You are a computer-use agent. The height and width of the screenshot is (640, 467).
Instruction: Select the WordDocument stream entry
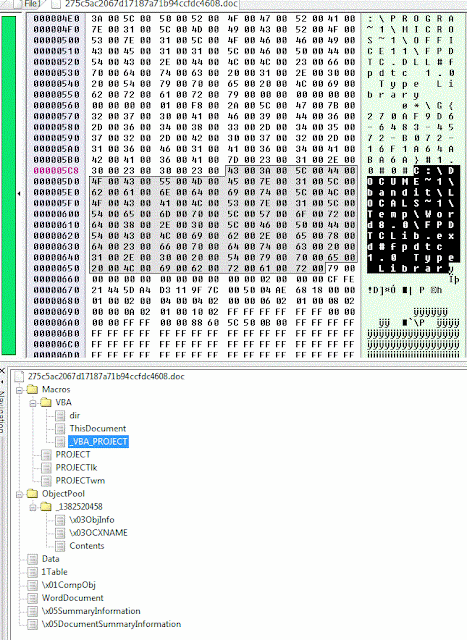pos(73,598)
